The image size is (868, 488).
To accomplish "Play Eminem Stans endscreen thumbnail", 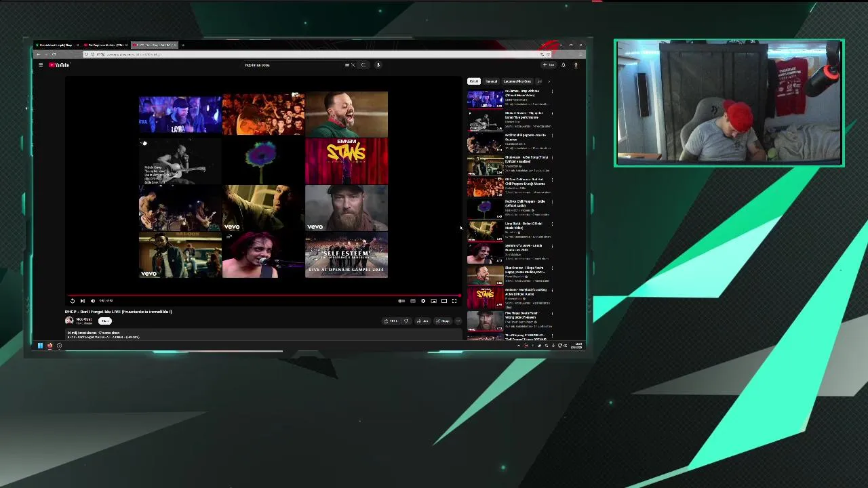I will point(347,161).
